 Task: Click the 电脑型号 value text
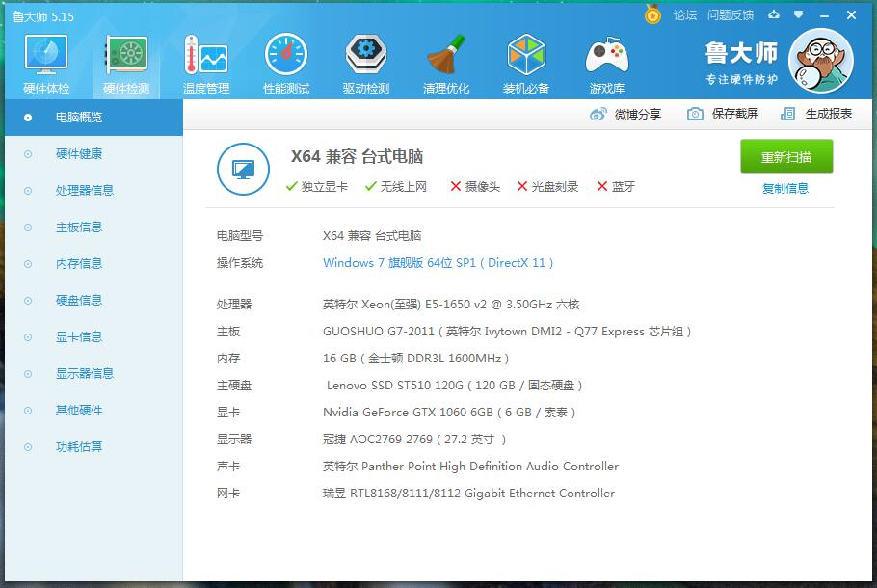tap(372, 236)
